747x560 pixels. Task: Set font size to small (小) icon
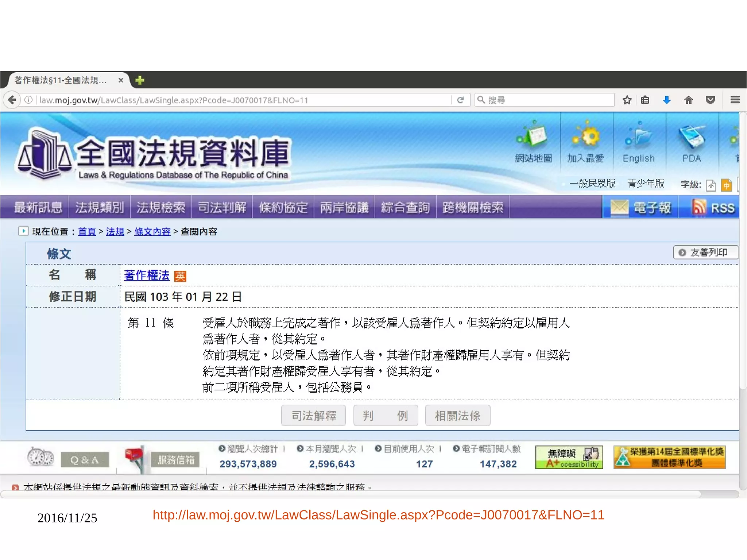pos(711,185)
